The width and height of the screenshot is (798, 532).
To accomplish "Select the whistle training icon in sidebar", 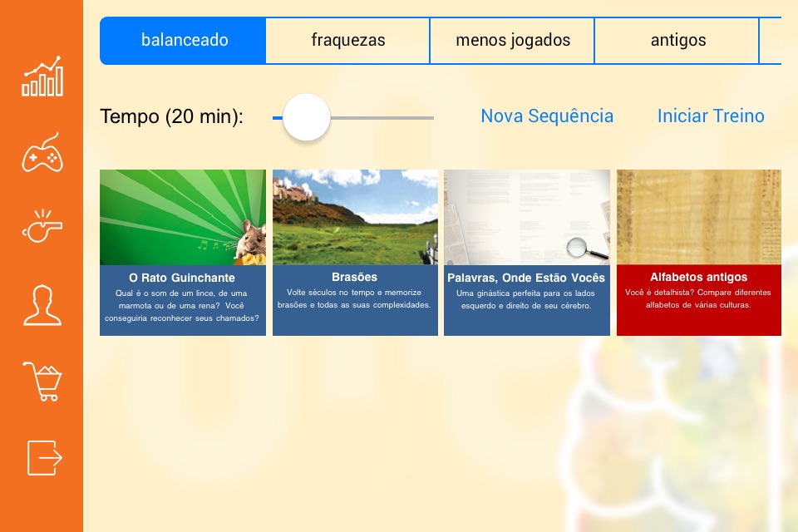I will tap(42, 225).
